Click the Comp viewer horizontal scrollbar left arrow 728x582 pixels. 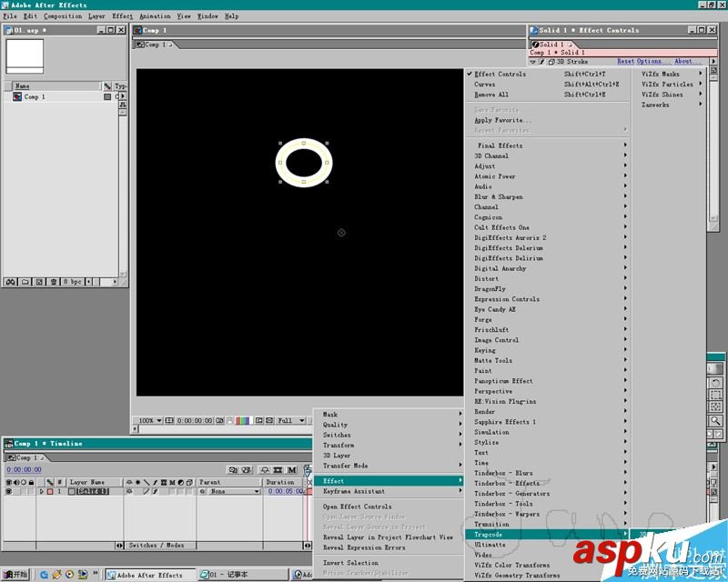pyautogui.click(x=135, y=429)
